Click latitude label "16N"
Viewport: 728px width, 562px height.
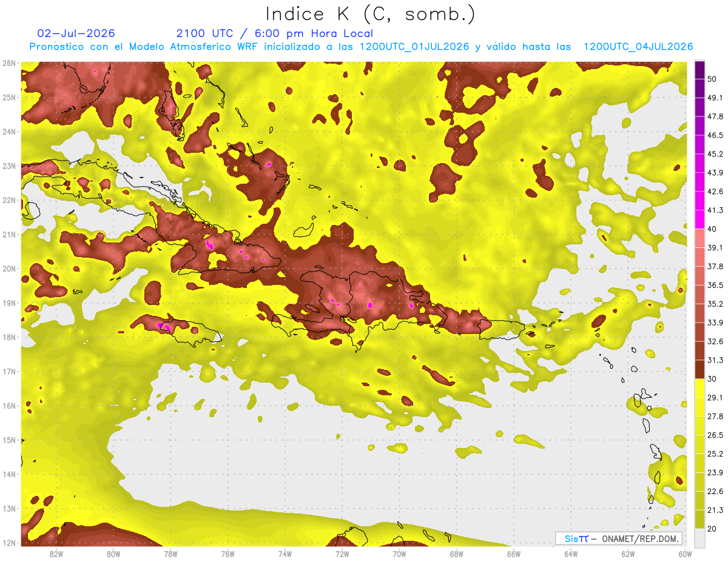[9, 406]
